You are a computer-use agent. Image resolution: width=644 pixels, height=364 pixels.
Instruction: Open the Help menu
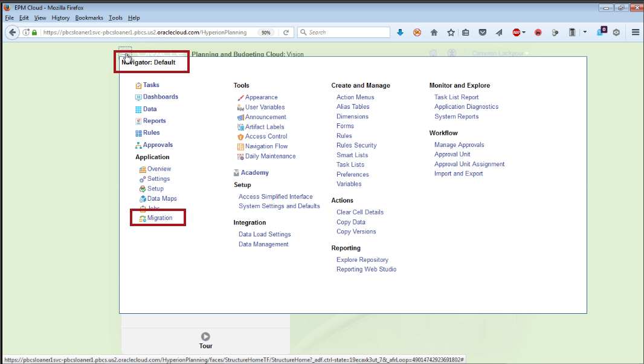tap(134, 18)
